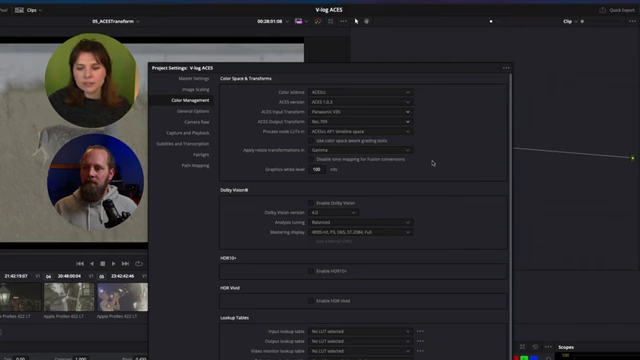This screenshot has height=360, width=640.
Task: Open the Input lookup table dropdown
Action: click(x=360, y=331)
